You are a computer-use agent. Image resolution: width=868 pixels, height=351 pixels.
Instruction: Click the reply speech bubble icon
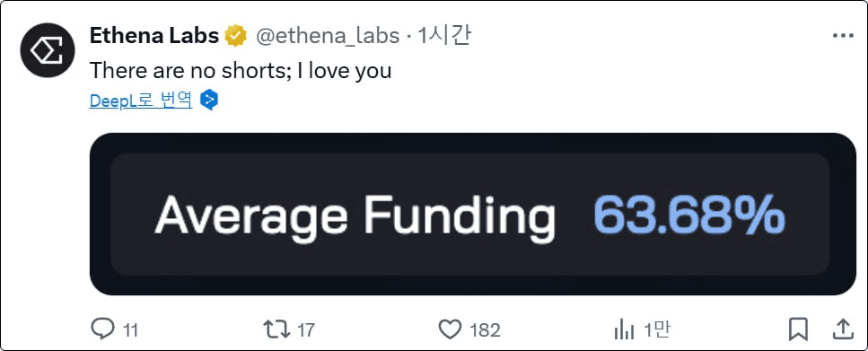click(x=101, y=329)
